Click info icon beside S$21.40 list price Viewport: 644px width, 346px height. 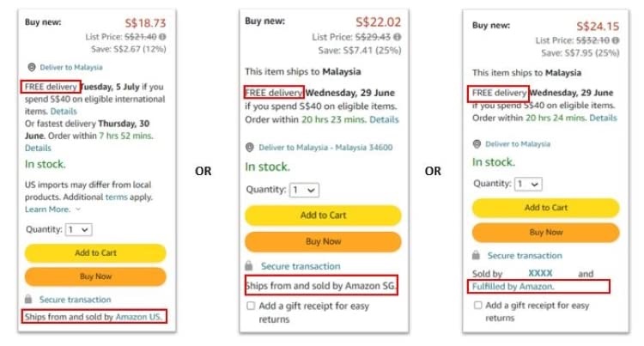click(x=163, y=38)
